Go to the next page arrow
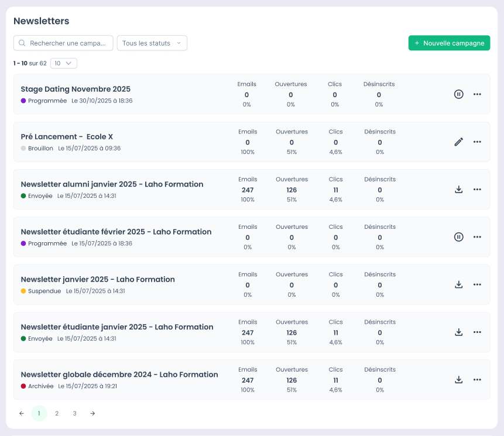504x436 pixels. click(x=92, y=414)
